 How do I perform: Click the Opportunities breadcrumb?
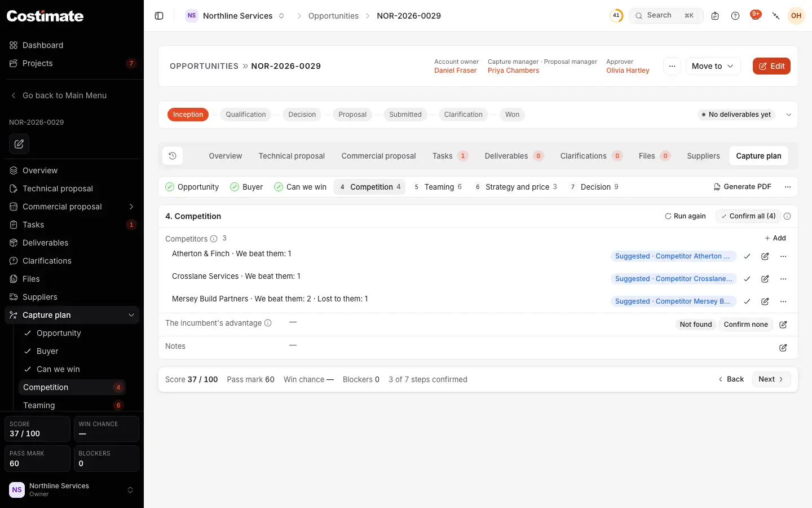(x=333, y=16)
